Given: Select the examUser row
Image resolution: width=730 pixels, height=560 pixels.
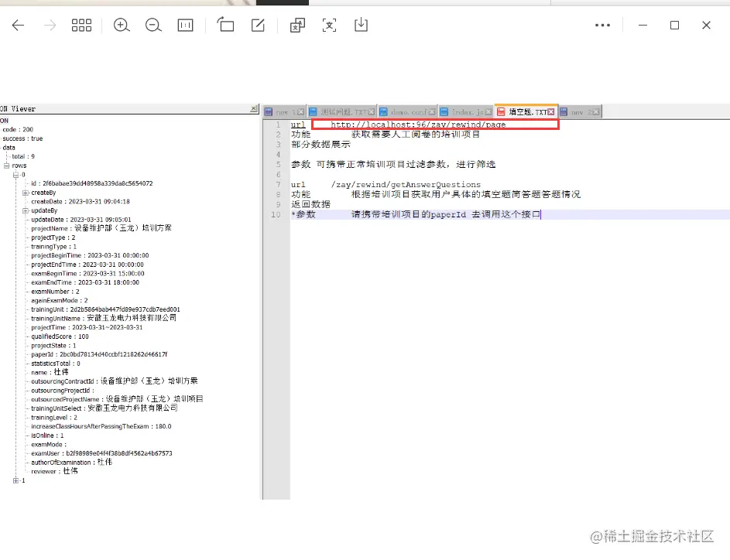Looking at the screenshot, I should [x=101, y=453].
